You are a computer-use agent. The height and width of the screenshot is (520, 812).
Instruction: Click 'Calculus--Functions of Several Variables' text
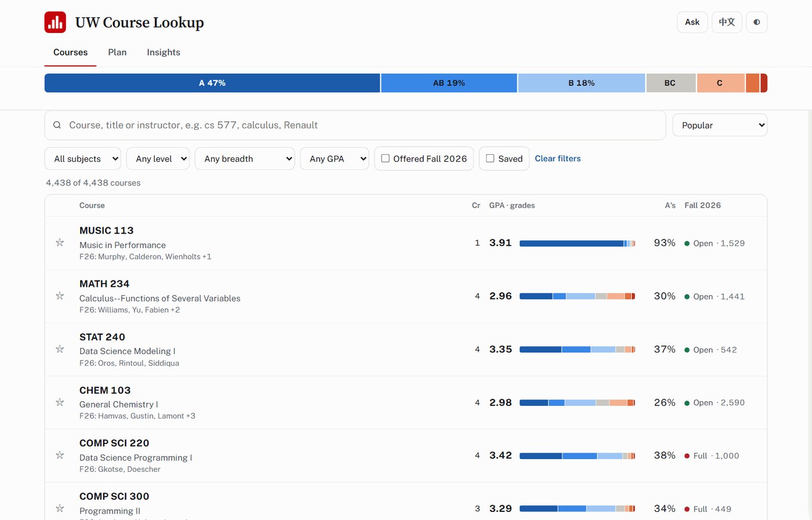(160, 298)
